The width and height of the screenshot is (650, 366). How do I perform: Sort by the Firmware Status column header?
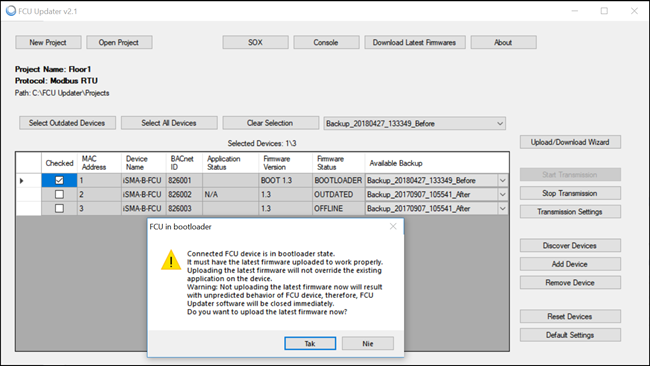click(338, 163)
